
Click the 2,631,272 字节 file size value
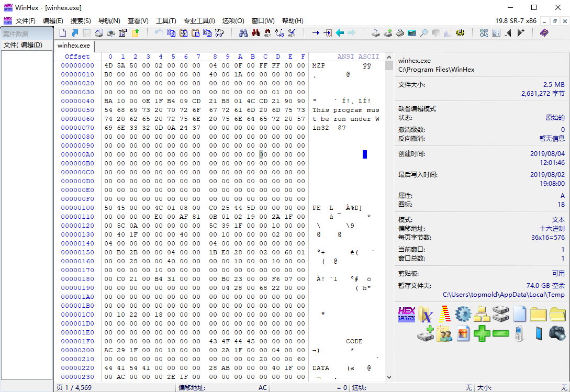point(543,94)
